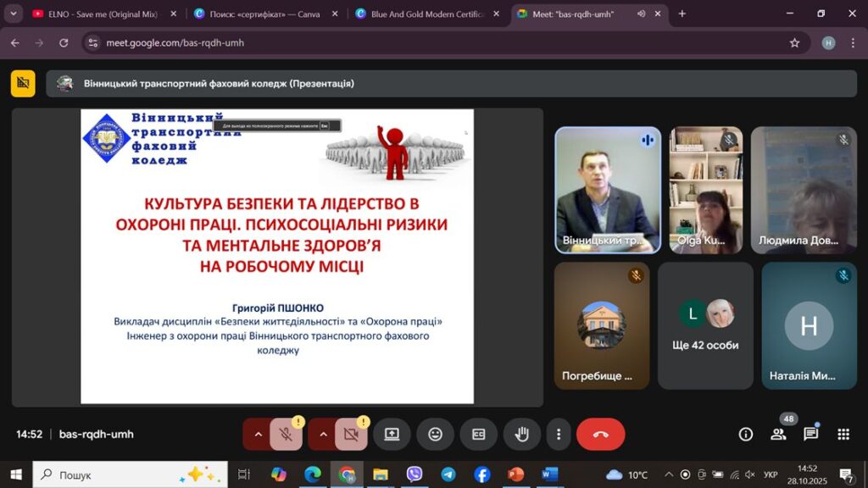Open the emoji reactions icon
Image resolution: width=868 pixels, height=488 pixels.
(435, 435)
